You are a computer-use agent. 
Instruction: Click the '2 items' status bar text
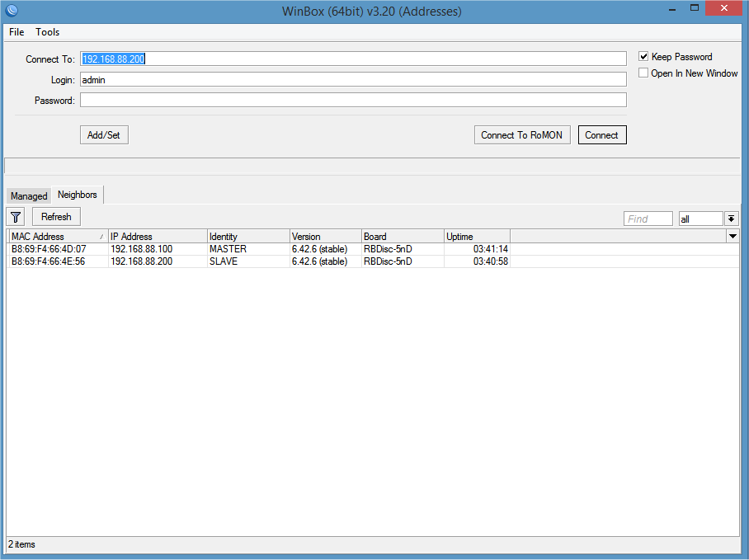pyautogui.click(x=21, y=544)
